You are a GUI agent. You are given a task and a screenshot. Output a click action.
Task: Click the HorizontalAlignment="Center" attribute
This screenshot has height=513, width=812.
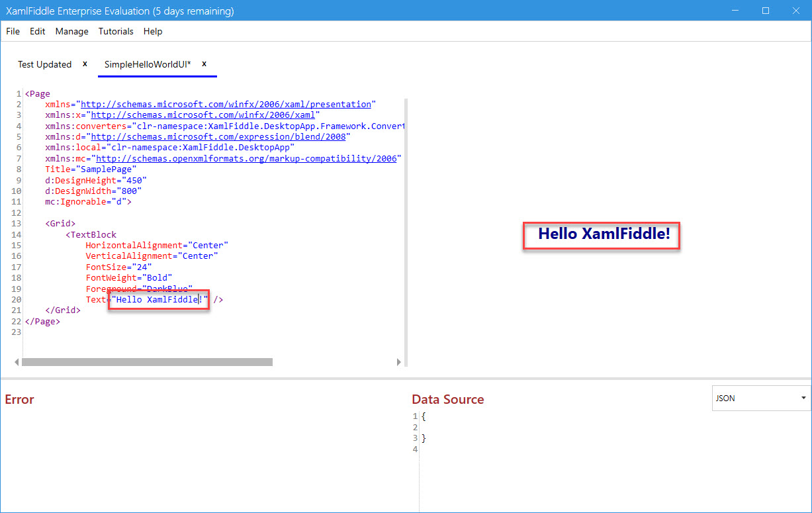(x=157, y=245)
